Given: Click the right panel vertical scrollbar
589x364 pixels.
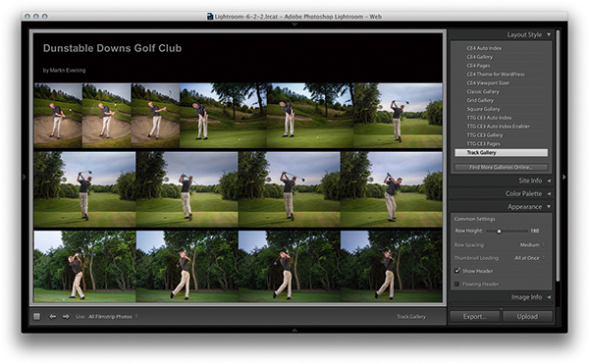Looking at the screenshot, I should pyautogui.click(x=558, y=155).
